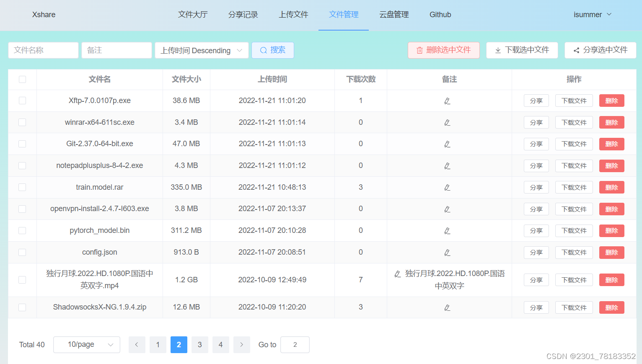This screenshot has width=642, height=364.
Task: Open the 分享记录 tab
Action: point(243,15)
